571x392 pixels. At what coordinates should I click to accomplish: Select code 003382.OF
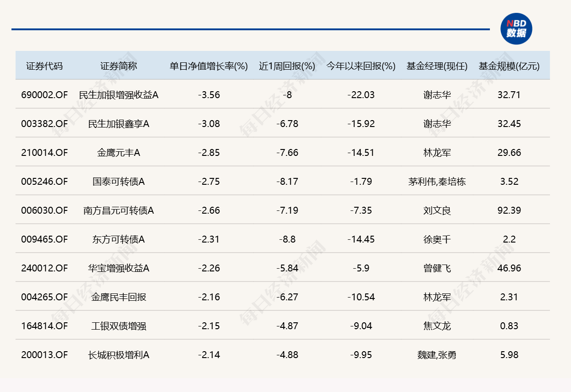coord(44,124)
